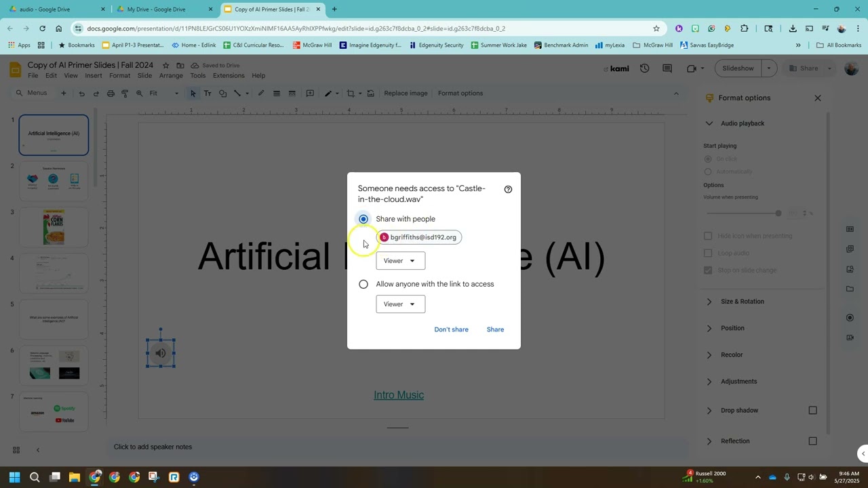Click the Border weight icon
Screen dimensions: 868x488
click(277, 94)
